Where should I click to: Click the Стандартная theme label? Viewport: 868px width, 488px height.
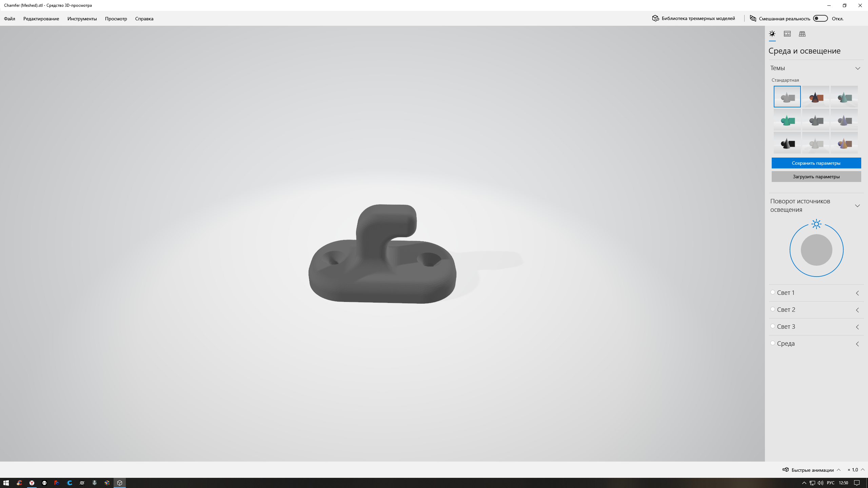pyautogui.click(x=785, y=80)
